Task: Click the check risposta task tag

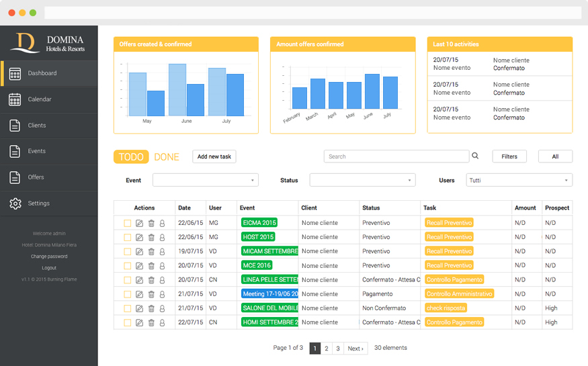Action: tap(446, 308)
